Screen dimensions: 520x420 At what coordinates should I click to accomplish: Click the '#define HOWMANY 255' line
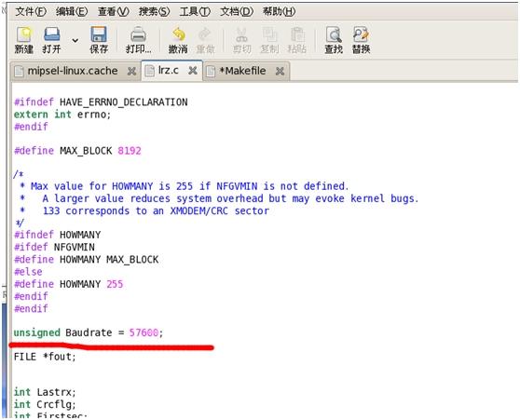68,284
